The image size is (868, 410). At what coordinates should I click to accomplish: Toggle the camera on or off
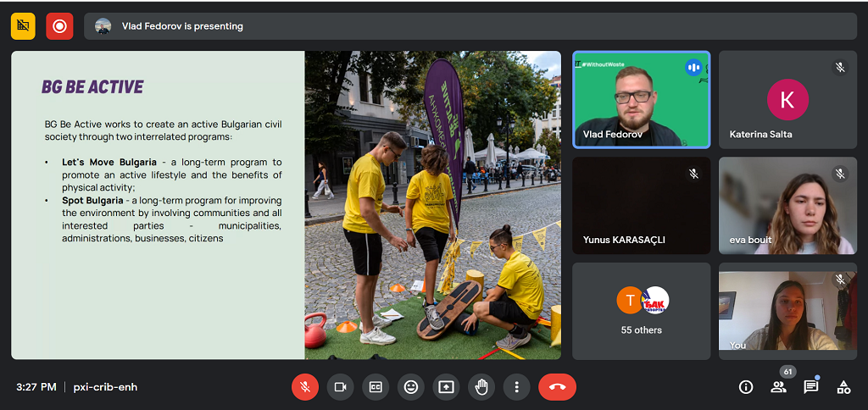(x=340, y=387)
